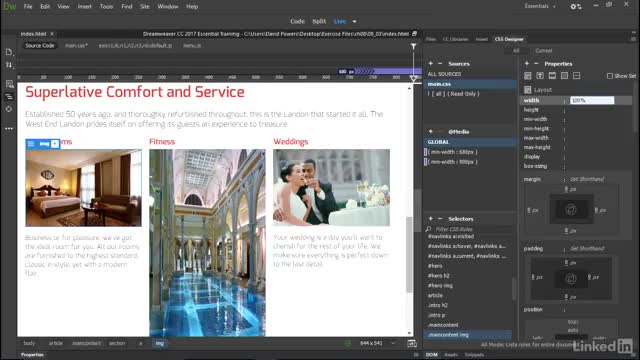Click the preview in browser icon in status bar
The width and height of the screenshot is (640, 360).
tap(412, 344)
